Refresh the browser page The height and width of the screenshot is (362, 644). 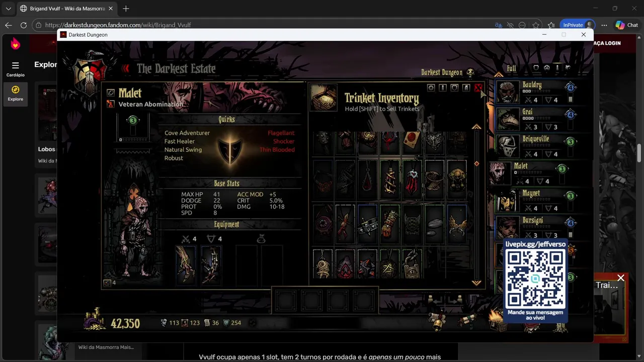[x=24, y=25]
